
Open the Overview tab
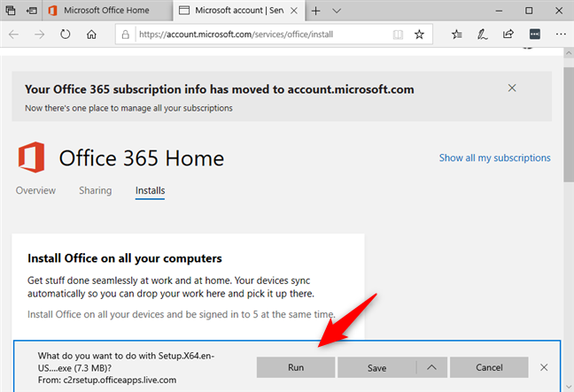click(35, 190)
